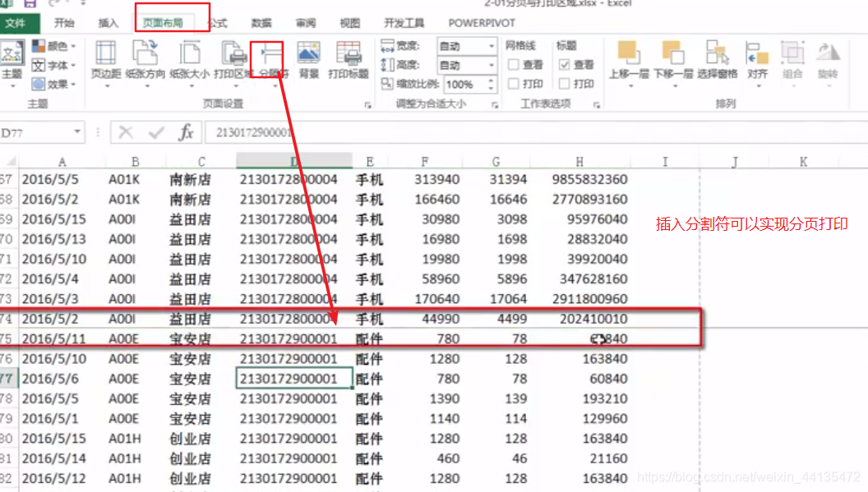Select cell containing 9855832360
868x492 pixels.
580,179
